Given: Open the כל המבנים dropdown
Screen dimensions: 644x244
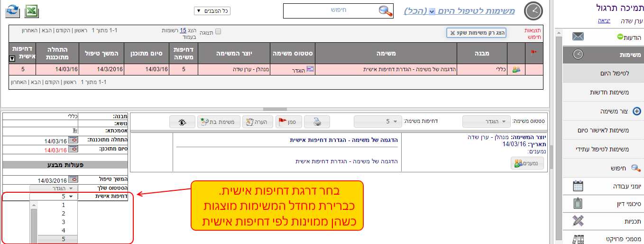Looking at the screenshot, I should click(212, 11).
